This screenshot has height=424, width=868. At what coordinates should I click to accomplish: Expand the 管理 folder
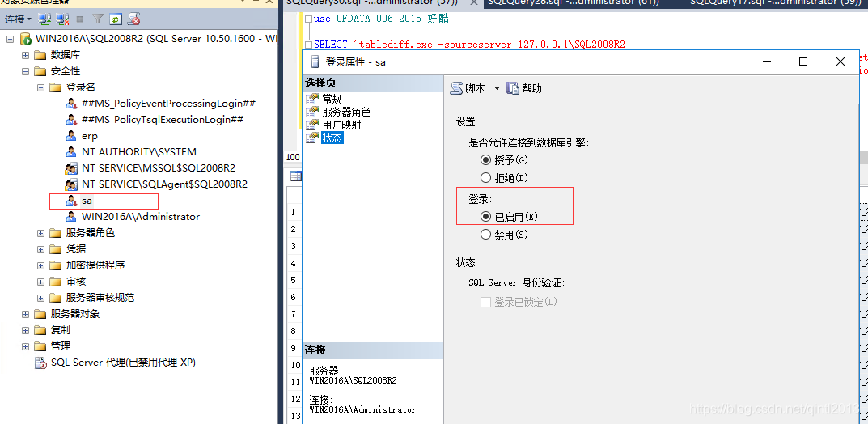coord(25,346)
